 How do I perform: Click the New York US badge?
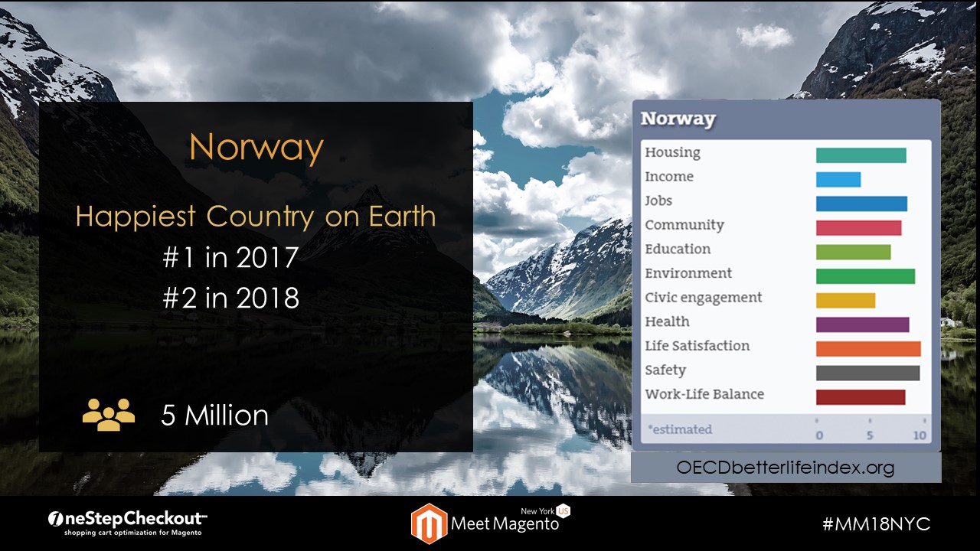click(545, 510)
